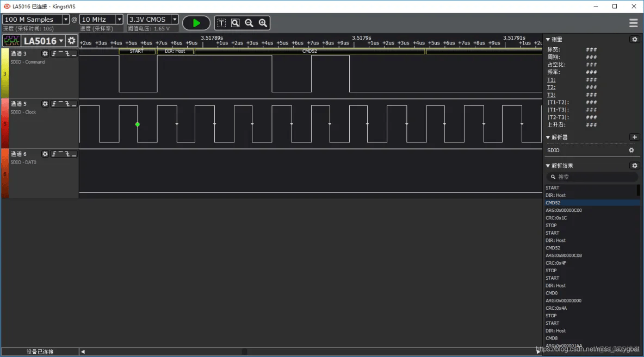The width and height of the screenshot is (644, 357).
Task: Set falling edge trigger on channel 5
Action: [67, 104]
